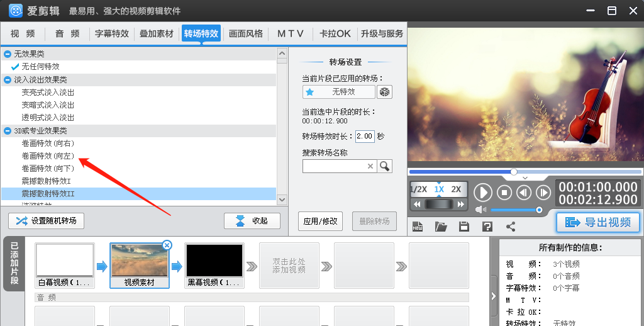Click the share icon
644x326 pixels.
pyautogui.click(x=511, y=227)
